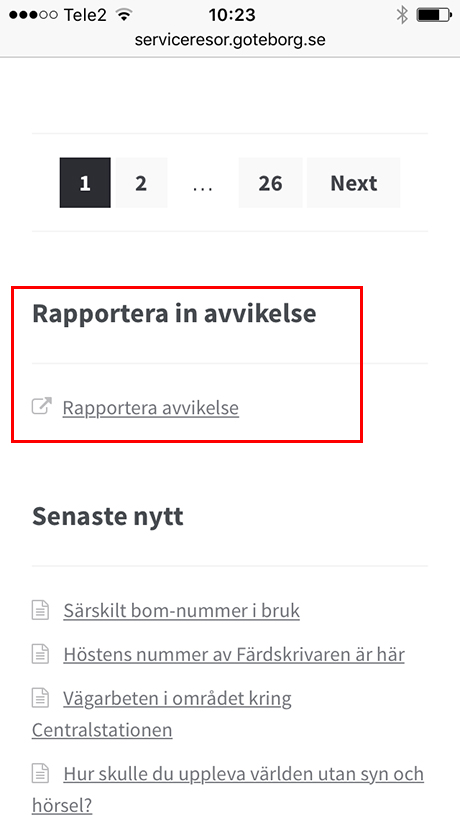The width and height of the screenshot is (460, 817).
Task: Select current page 1 in pagination
Action: [x=85, y=183]
